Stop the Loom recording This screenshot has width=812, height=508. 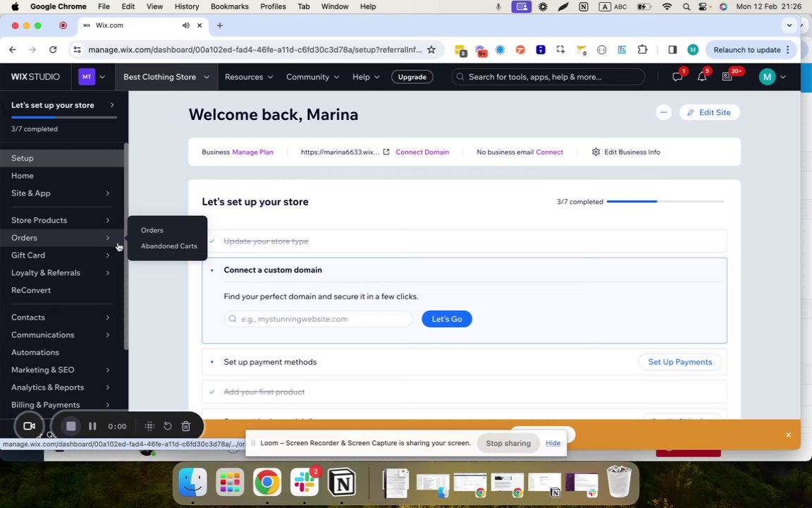[71, 426]
